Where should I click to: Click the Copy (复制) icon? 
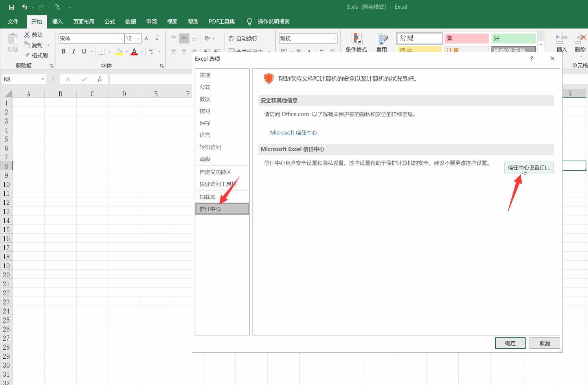tap(27, 45)
